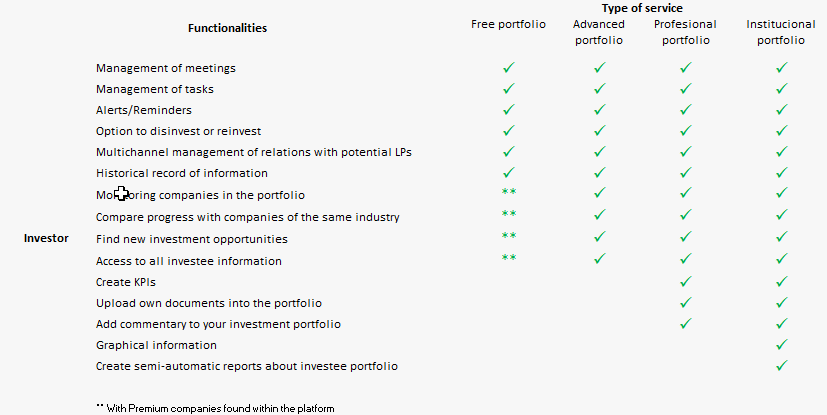The image size is (827, 415).
Task: Click Profesional portfolio checkmark for Alerts/Reminders
Action: point(685,110)
